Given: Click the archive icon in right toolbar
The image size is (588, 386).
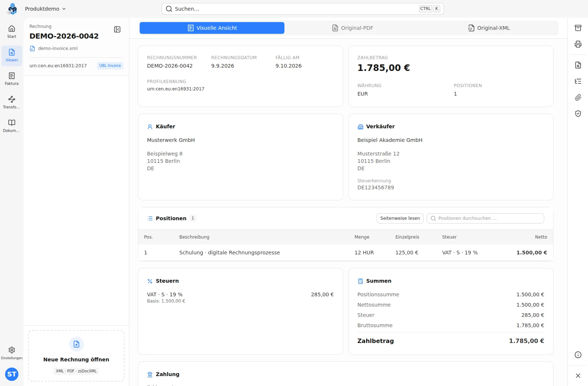Looking at the screenshot, I should pos(578,28).
